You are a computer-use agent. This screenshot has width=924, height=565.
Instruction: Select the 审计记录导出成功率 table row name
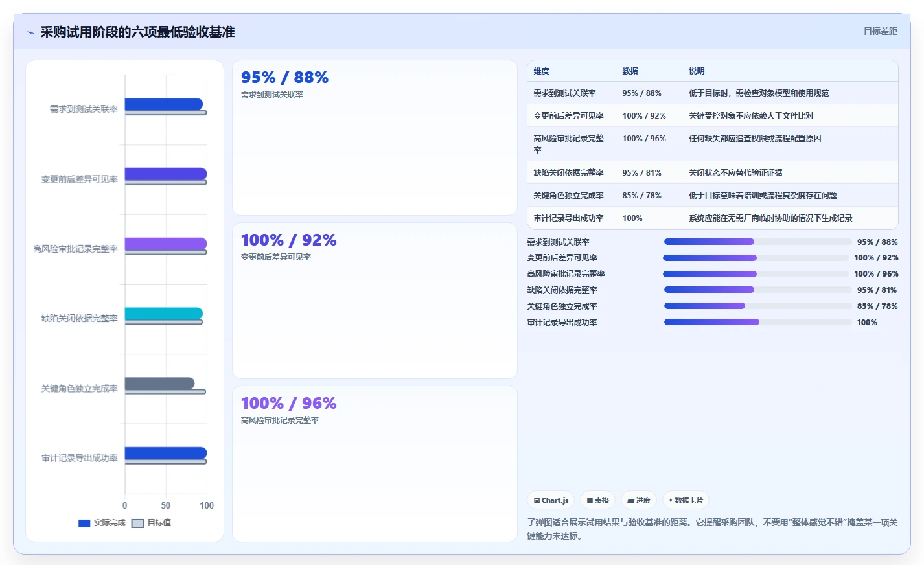(x=568, y=218)
